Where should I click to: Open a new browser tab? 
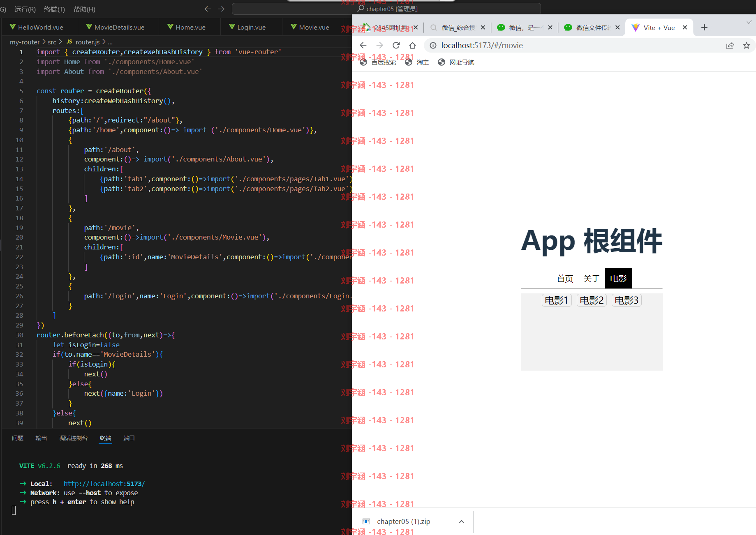704,28
